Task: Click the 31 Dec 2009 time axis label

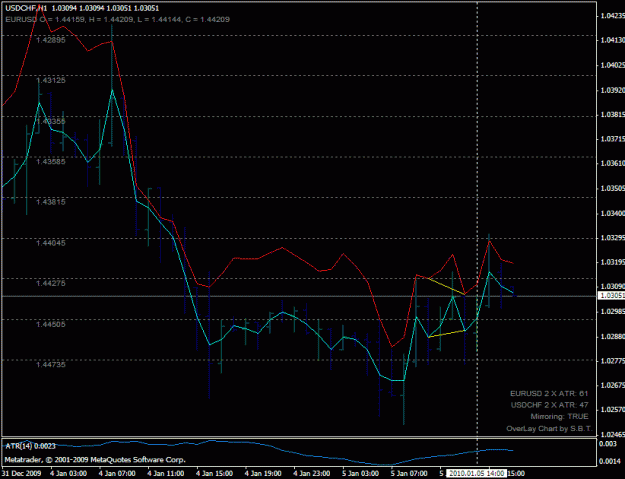Action: click(21, 473)
